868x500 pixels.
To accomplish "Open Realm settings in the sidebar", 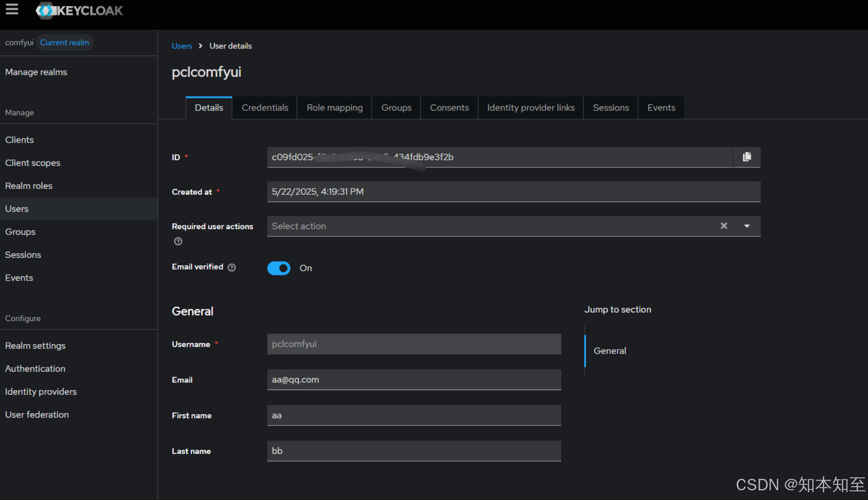I will tap(79, 345).
